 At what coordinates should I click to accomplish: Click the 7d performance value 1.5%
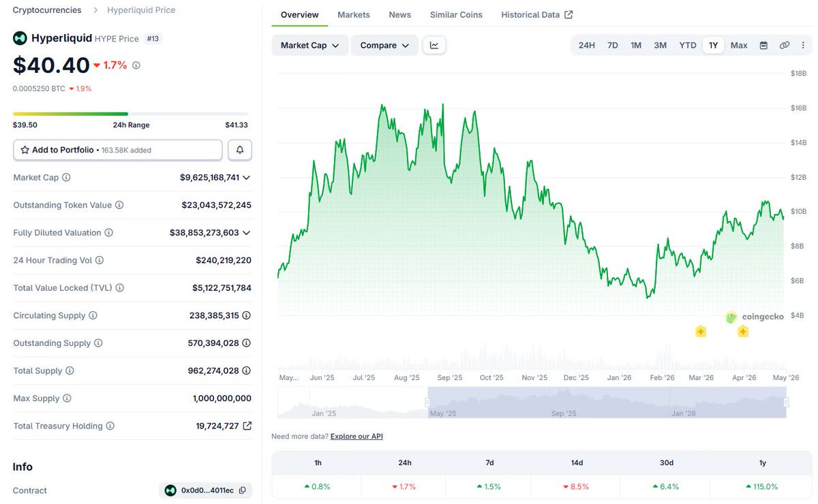pos(489,486)
